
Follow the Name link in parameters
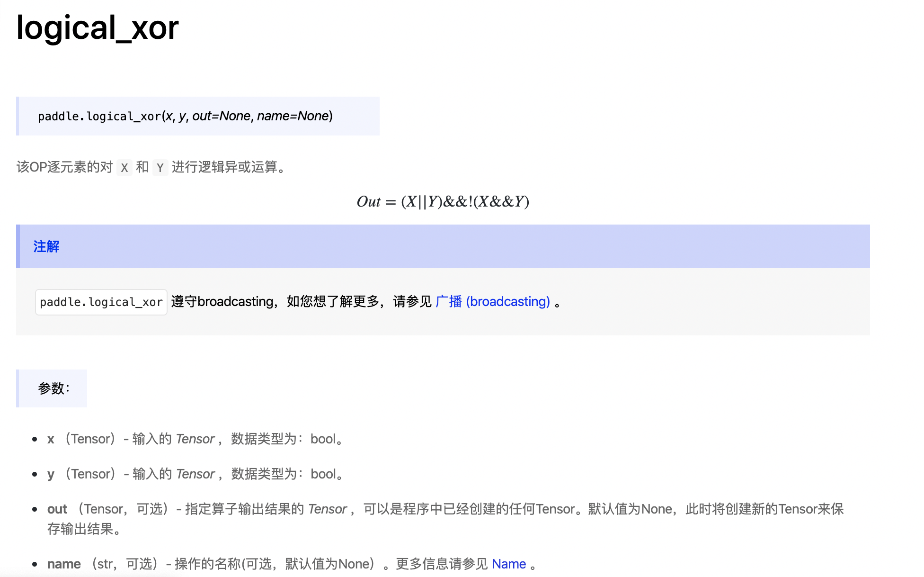[508, 564]
